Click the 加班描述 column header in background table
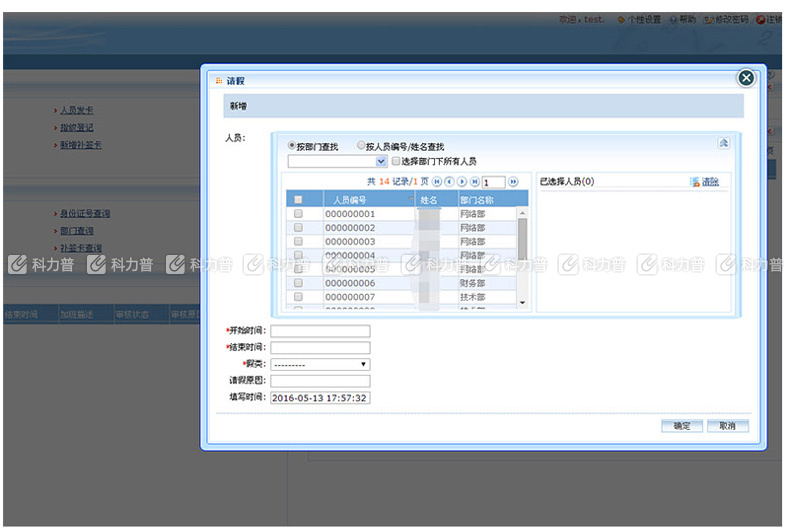The width and height of the screenshot is (790, 530). pyautogui.click(x=77, y=314)
